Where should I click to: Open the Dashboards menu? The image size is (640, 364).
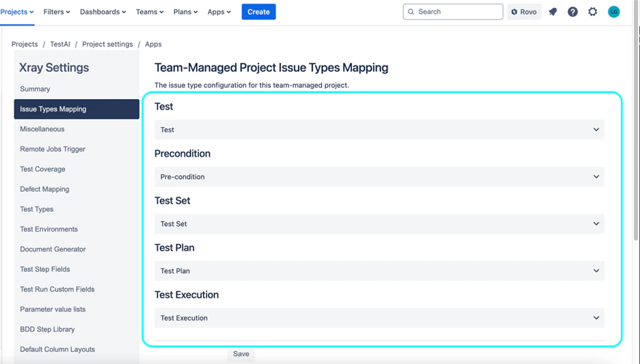point(103,12)
